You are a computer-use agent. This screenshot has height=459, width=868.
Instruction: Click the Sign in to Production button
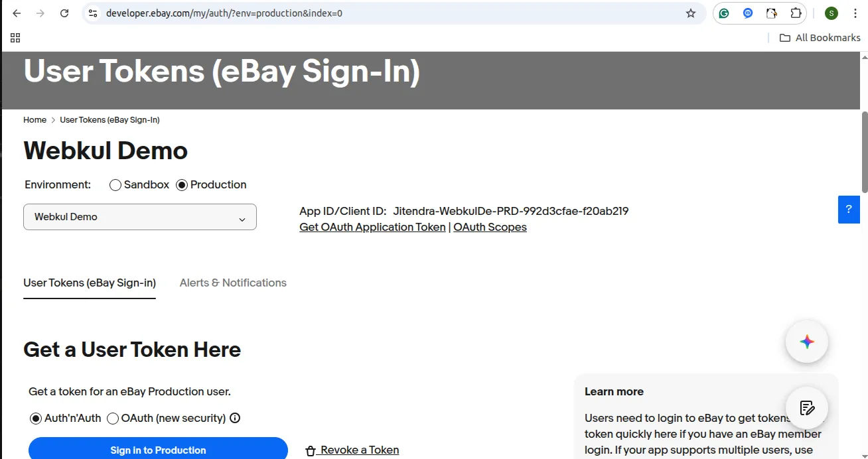(158, 450)
